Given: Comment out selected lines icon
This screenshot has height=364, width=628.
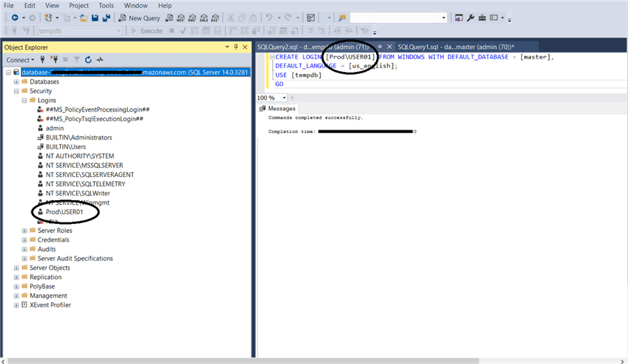Looking at the screenshot, I should pos(310,31).
